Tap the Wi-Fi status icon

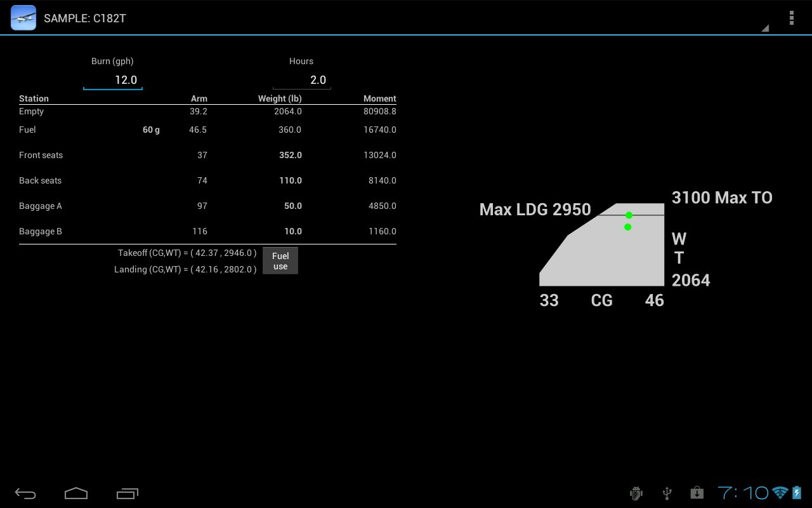[780, 493]
